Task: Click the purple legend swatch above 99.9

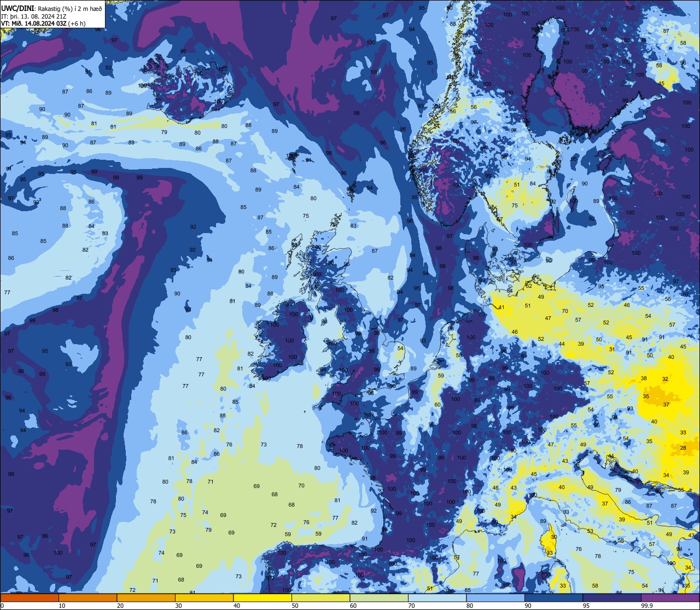Action: (670, 597)
